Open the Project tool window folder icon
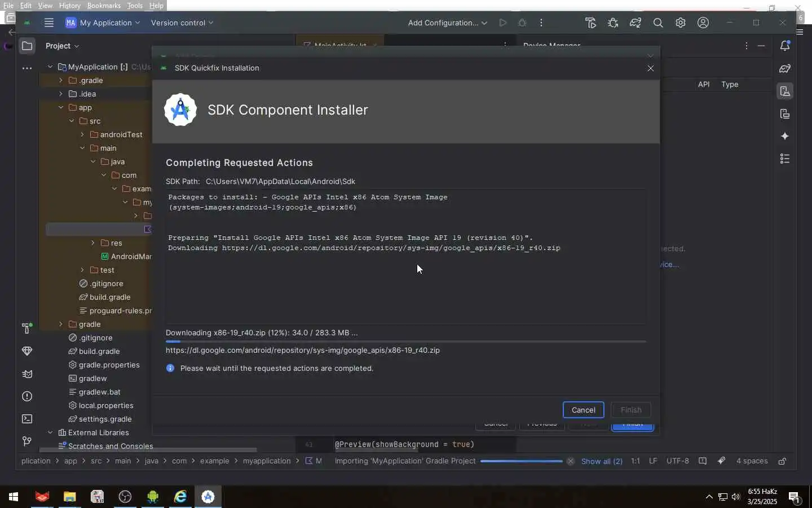 coord(27,46)
